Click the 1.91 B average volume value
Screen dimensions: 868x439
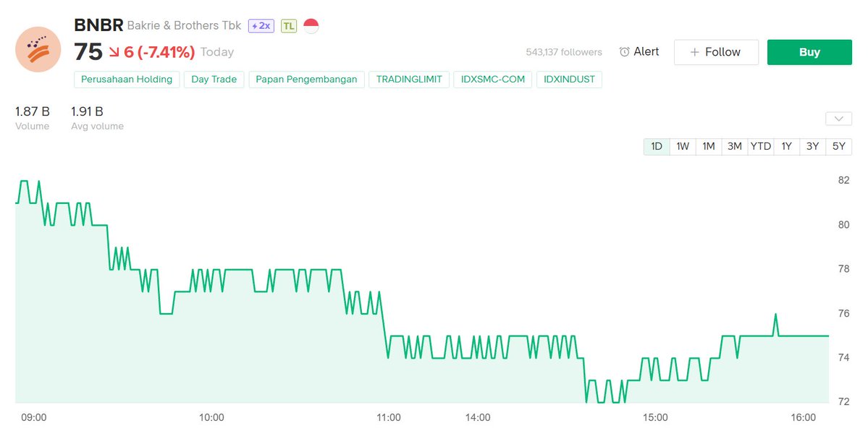tap(87, 111)
